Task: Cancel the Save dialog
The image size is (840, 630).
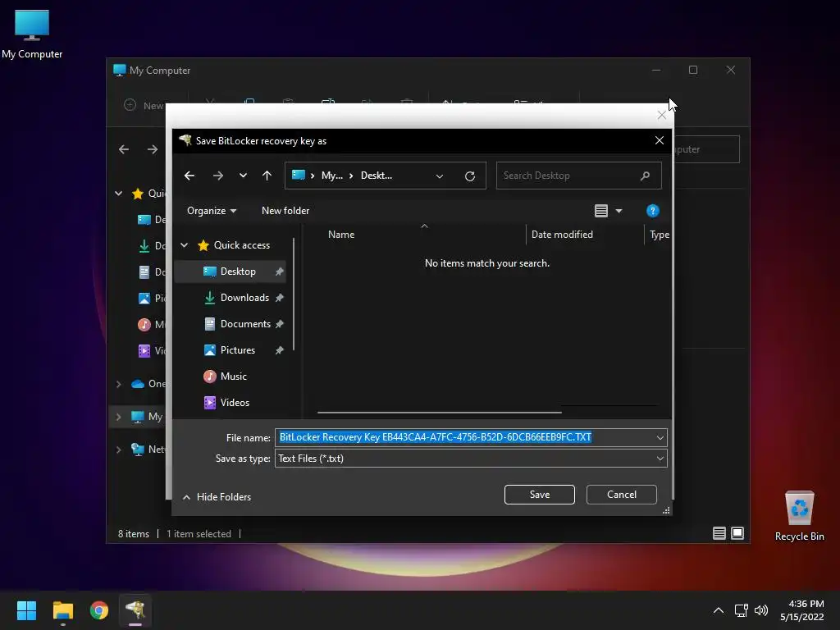Action: tap(622, 495)
